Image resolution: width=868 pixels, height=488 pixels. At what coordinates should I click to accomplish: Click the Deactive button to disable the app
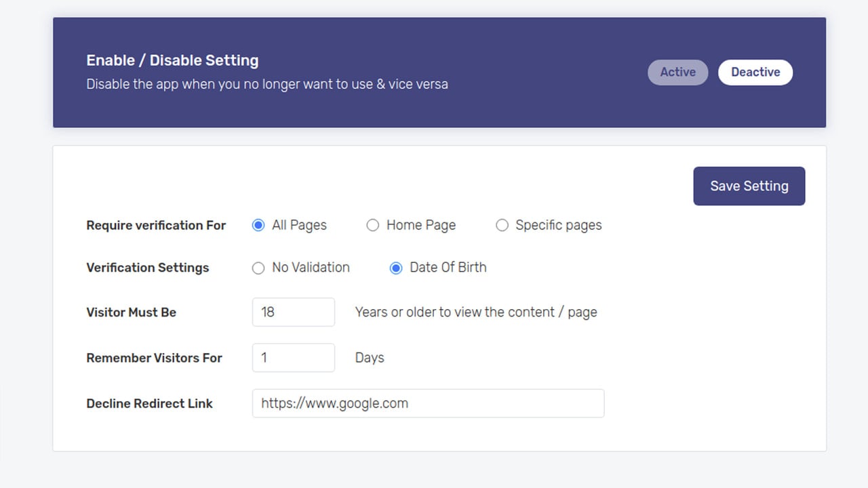(x=755, y=73)
